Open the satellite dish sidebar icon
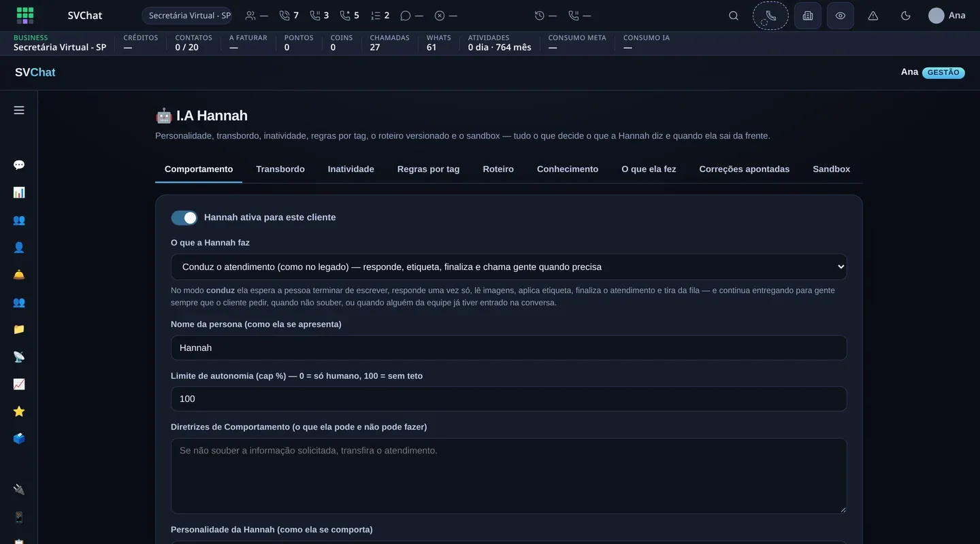 19,357
